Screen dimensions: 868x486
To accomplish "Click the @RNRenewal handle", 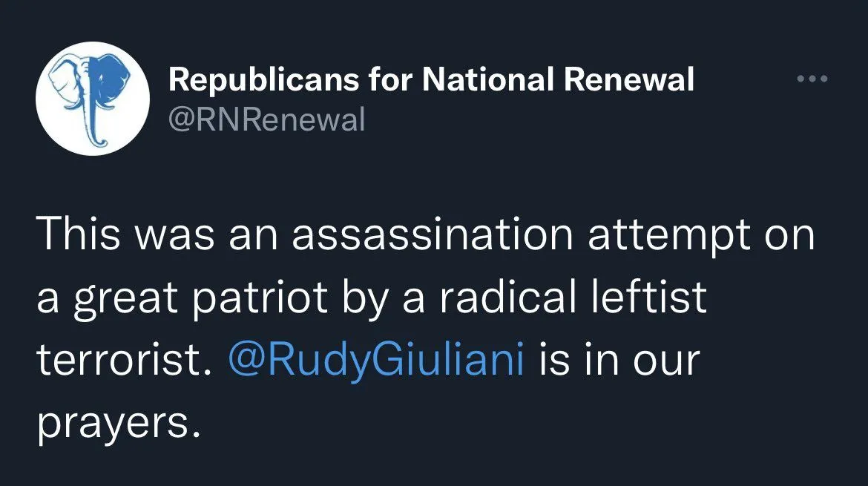I will pyautogui.click(x=267, y=119).
